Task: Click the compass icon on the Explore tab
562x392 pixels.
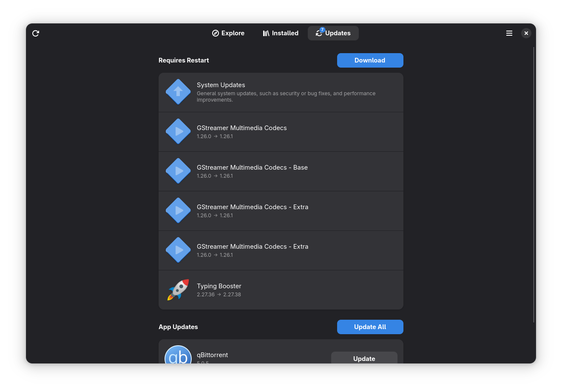Action: (216, 33)
